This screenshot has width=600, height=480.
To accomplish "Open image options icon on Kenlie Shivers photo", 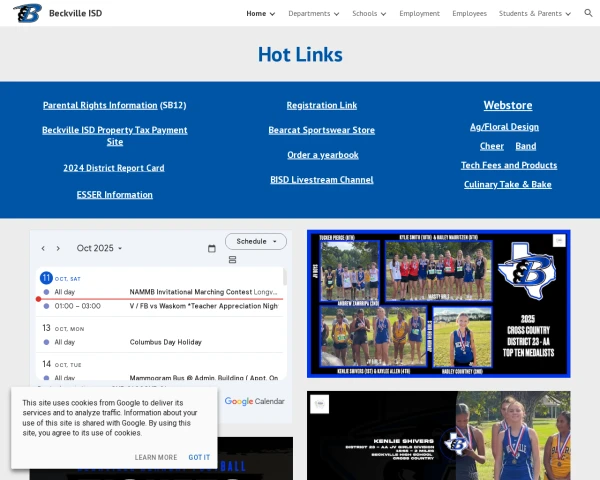I will (x=320, y=404).
